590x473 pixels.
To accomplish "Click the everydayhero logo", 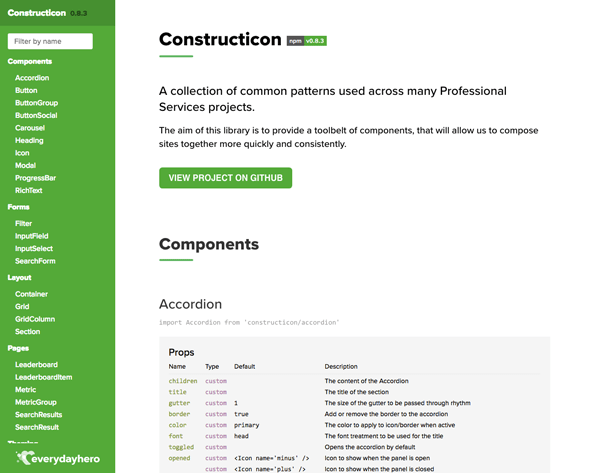I will pos(58,458).
